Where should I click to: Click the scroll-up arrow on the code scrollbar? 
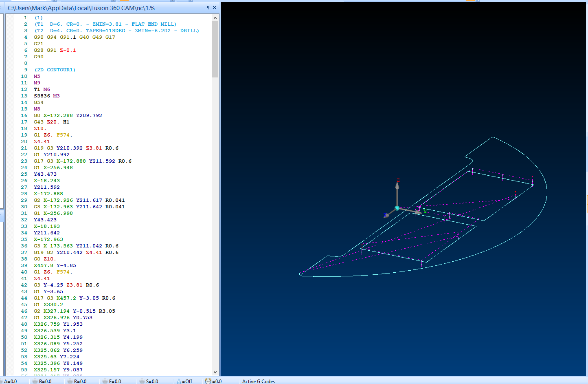pyautogui.click(x=215, y=18)
